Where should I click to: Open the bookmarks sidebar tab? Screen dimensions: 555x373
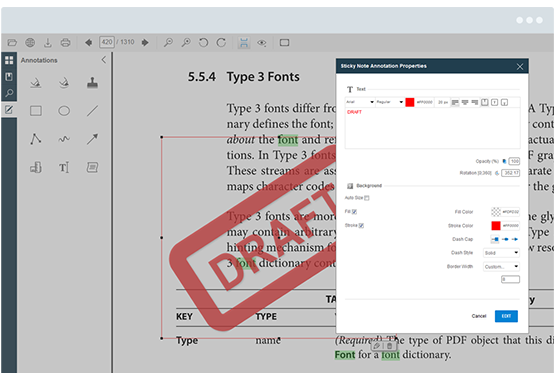[x=9, y=77]
